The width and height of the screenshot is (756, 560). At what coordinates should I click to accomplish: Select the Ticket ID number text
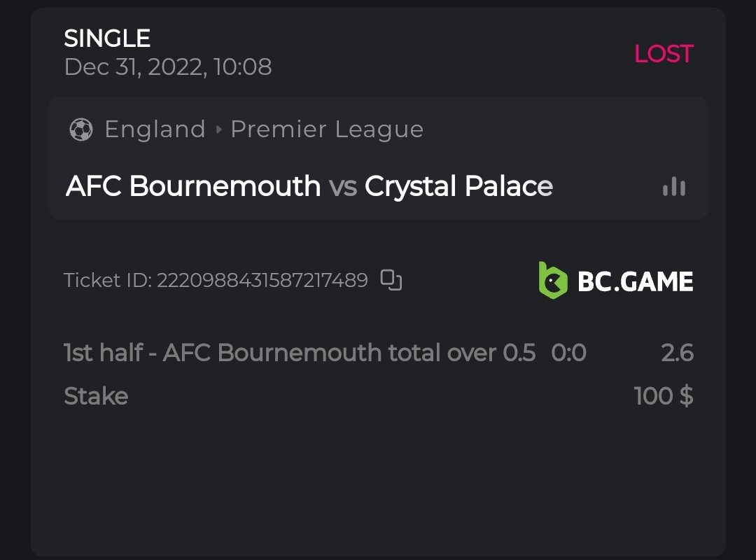(262, 281)
